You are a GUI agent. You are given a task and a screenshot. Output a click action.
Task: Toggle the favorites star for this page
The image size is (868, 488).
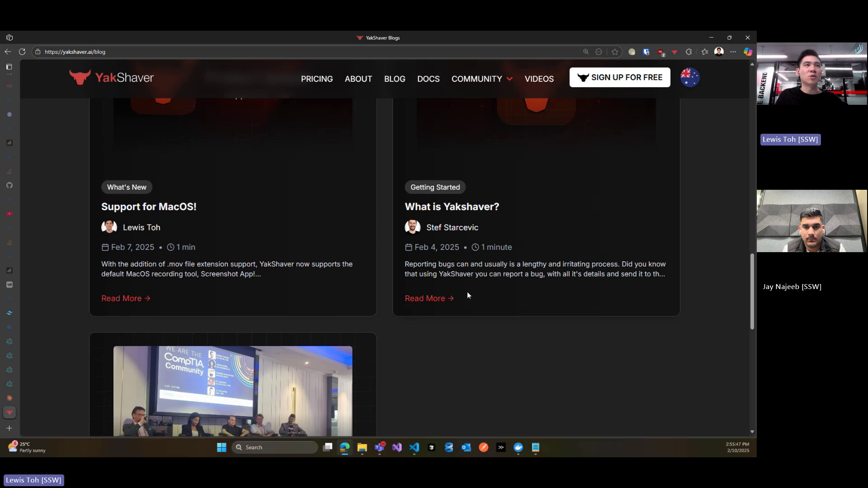[x=615, y=52]
